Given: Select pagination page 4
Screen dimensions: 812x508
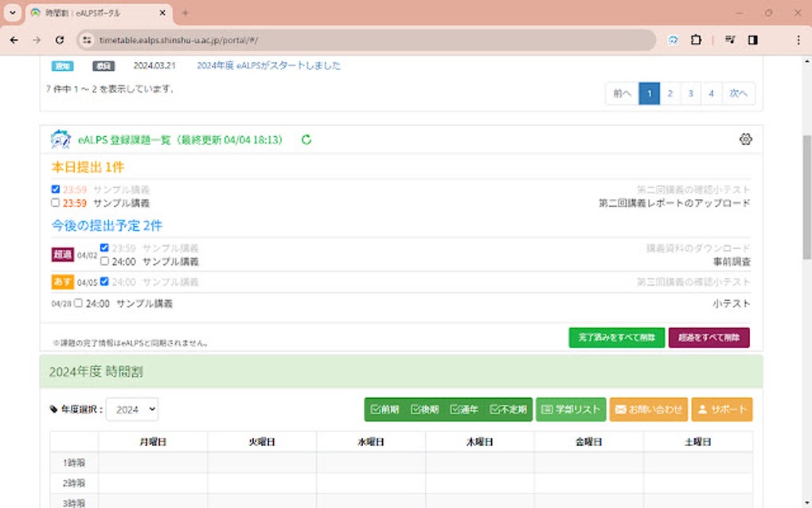Looking at the screenshot, I should pyautogui.click(x=711, y=93).
